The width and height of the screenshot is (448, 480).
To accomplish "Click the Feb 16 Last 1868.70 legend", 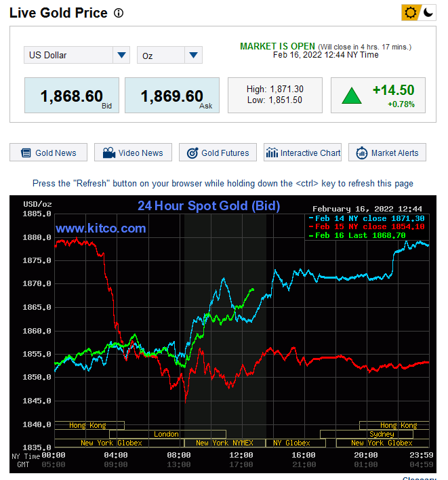I will pos(357,235).
